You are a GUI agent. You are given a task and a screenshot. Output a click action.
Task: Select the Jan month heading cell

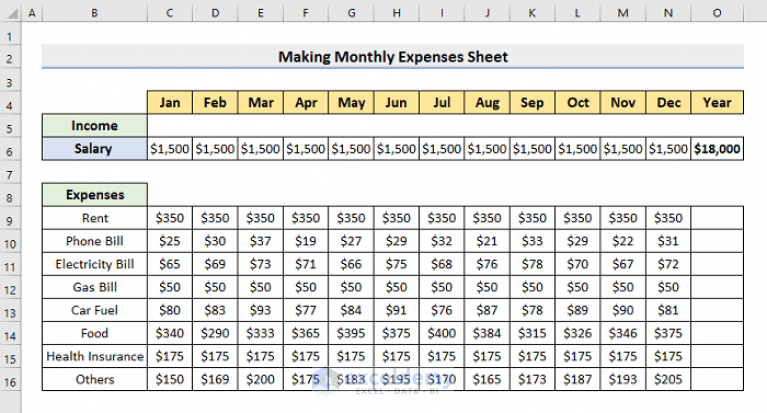click(x=170, y=103)
